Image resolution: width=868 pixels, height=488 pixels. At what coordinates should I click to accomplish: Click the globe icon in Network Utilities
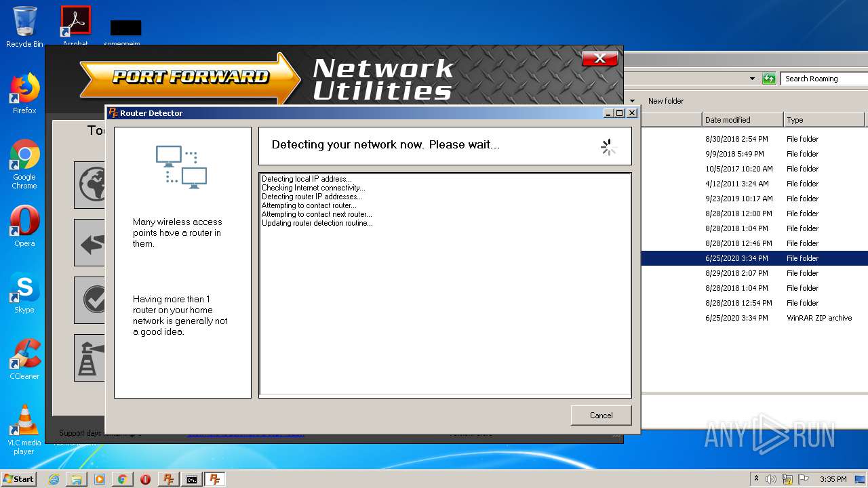pyautogui.click(x=90, y=184)
